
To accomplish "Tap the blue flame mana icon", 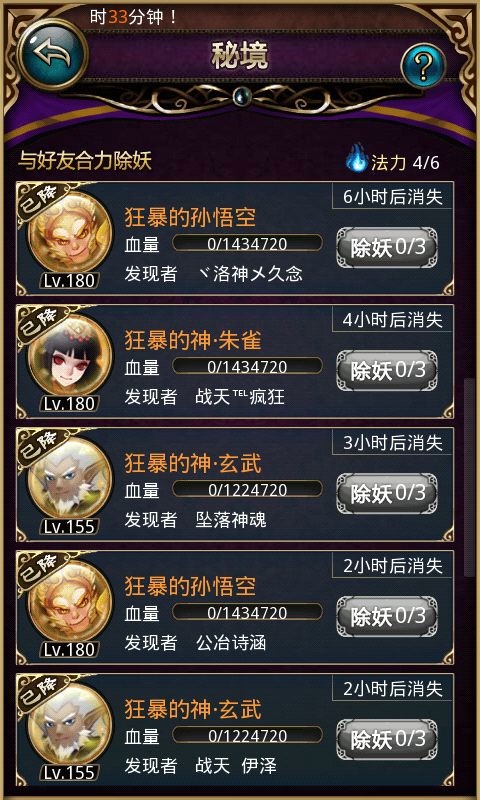I will (356, 158).
